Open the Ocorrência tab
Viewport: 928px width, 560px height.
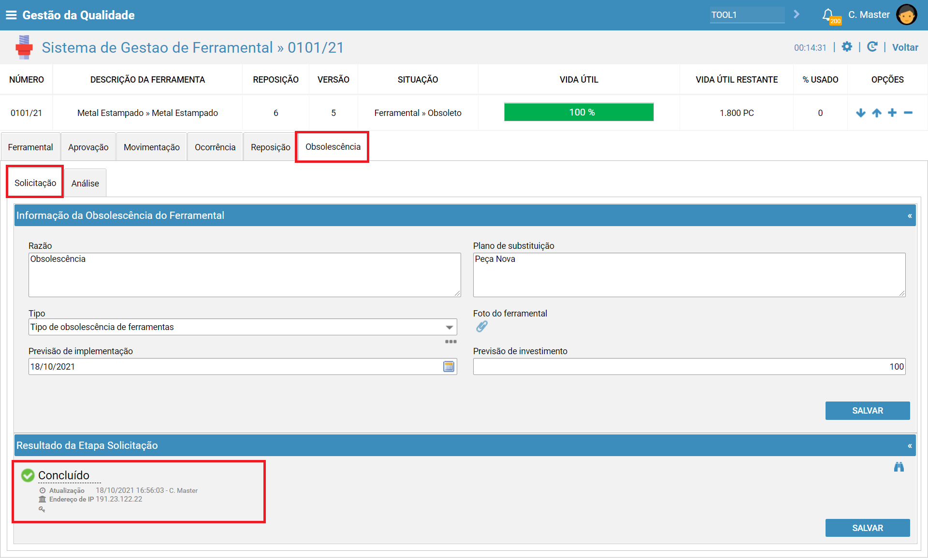[215, 147]
